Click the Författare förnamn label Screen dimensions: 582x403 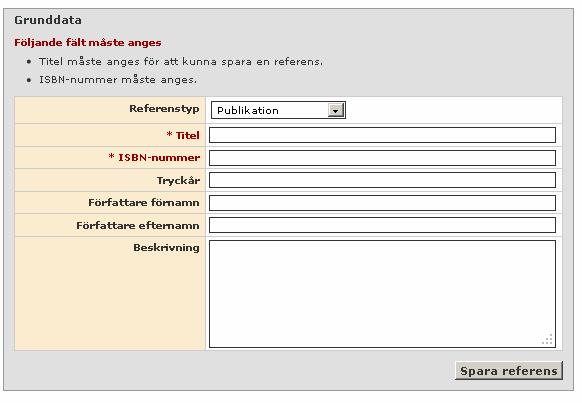coord(144,203)
